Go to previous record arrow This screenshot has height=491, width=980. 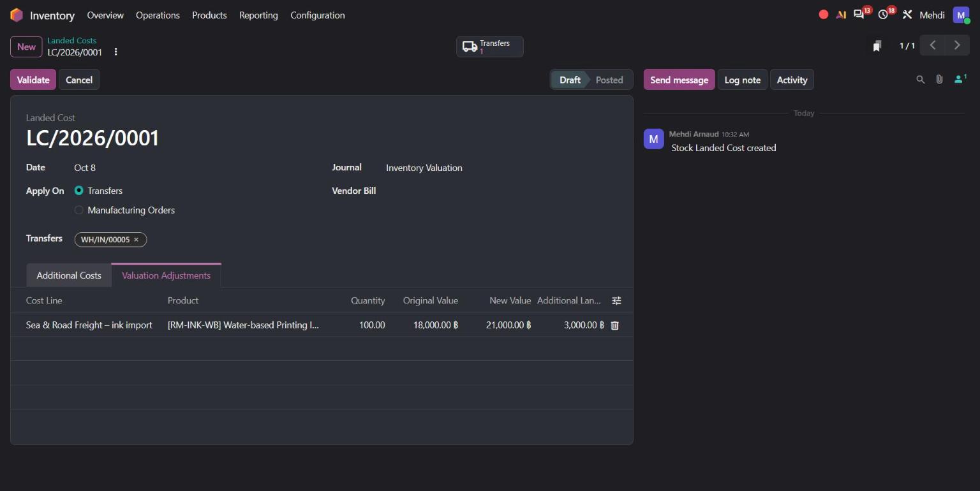933,45
